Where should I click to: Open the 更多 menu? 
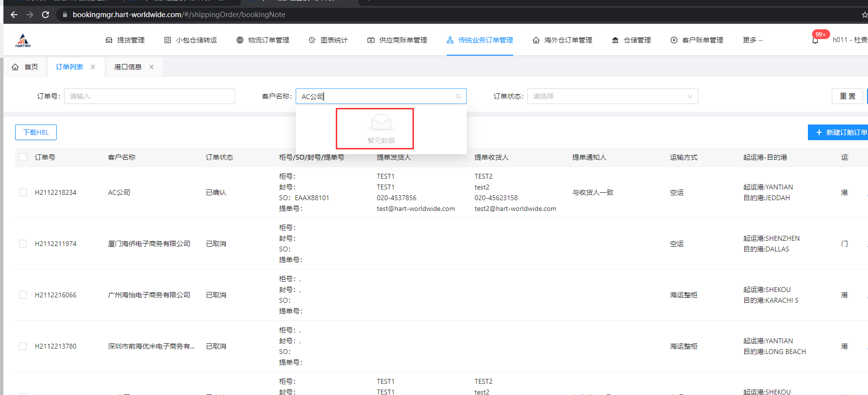click(x=752, y=40)
